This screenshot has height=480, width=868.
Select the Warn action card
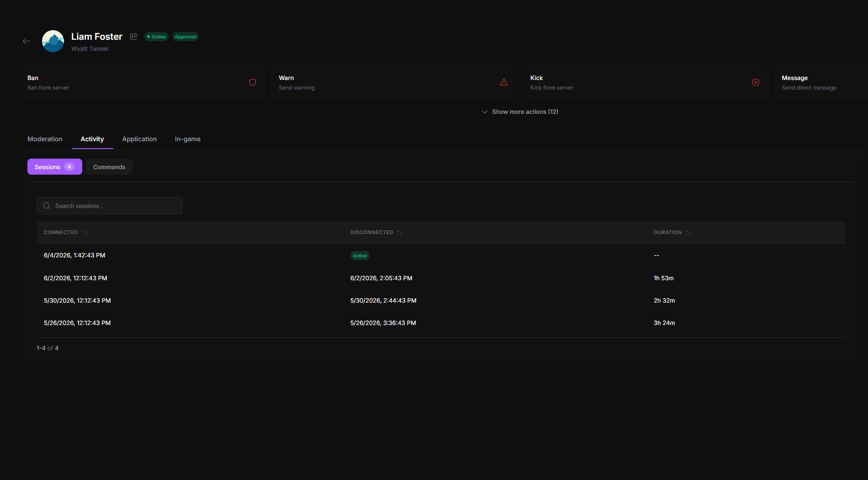click(393, 82)
